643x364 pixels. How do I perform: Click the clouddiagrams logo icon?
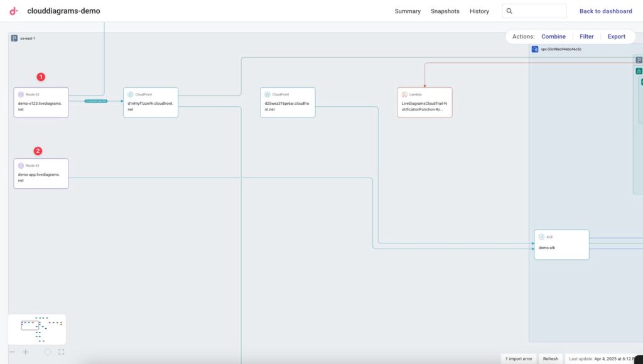pos(14,11)
